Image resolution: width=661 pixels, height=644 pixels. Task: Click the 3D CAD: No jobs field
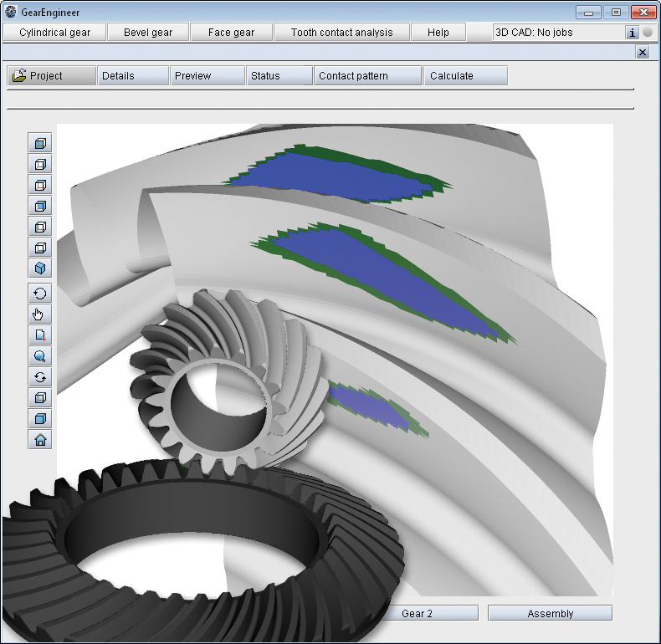click(x=558, y=33)
